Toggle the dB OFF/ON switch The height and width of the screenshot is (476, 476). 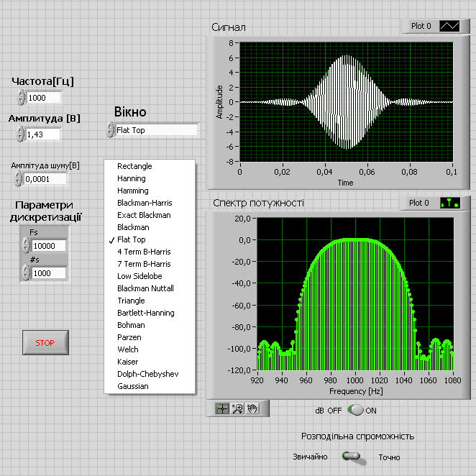pyautogui.click(x=356, y=411)
